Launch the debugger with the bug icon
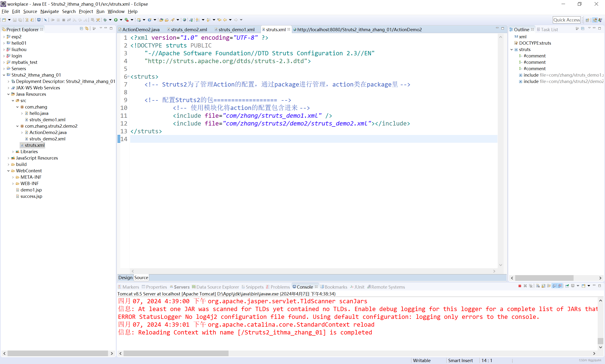Viewport: 605px width, 364px height. 105,20
